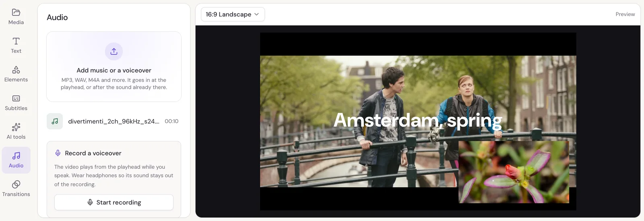Image resolution: width=644 pixels, height=221 pixels.
Task: Select the Amsterdam, spring title overlay
Action: (x=418, y=120)
